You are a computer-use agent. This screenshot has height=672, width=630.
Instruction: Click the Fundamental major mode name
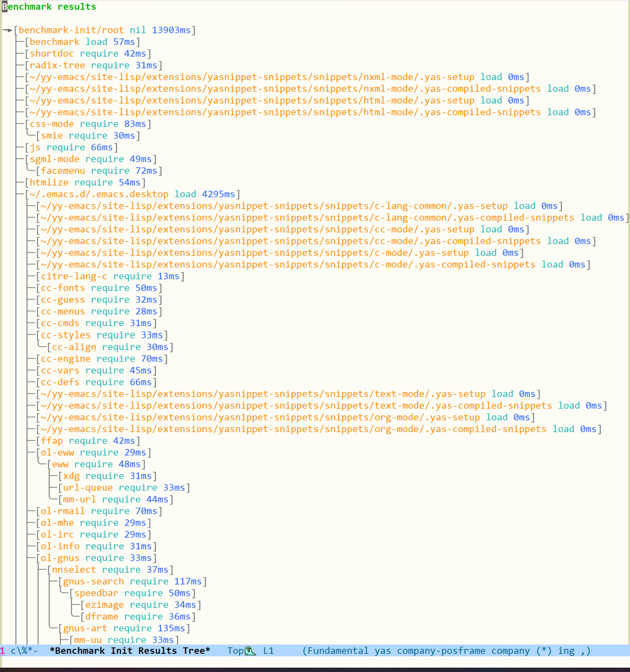point(338,651)
